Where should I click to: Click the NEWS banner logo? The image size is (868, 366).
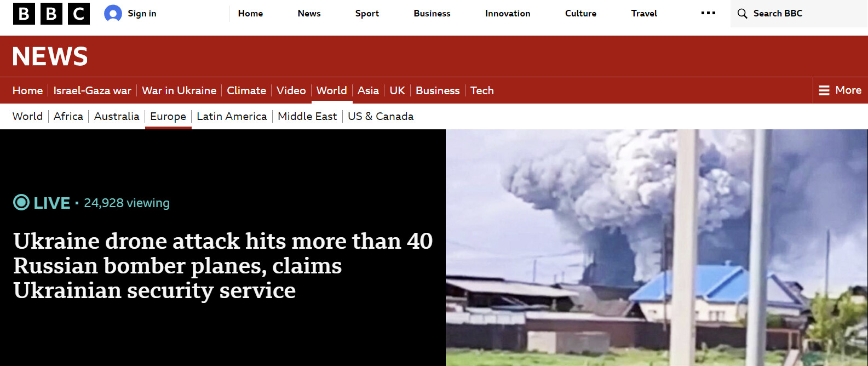pos(50,56)
